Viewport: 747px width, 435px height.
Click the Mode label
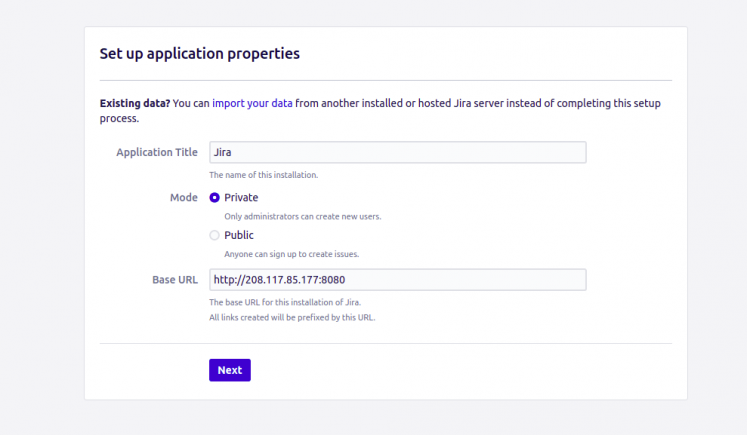coord(184,198)
